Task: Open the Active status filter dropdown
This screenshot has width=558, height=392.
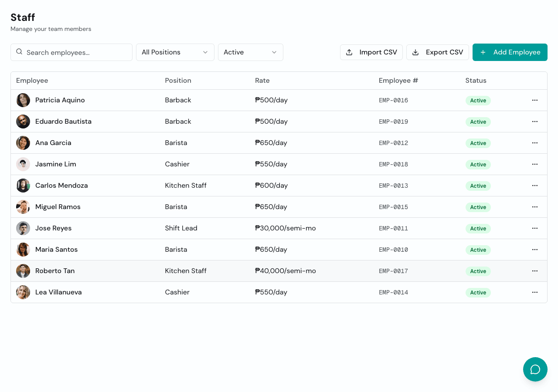Action: point(250,52)
